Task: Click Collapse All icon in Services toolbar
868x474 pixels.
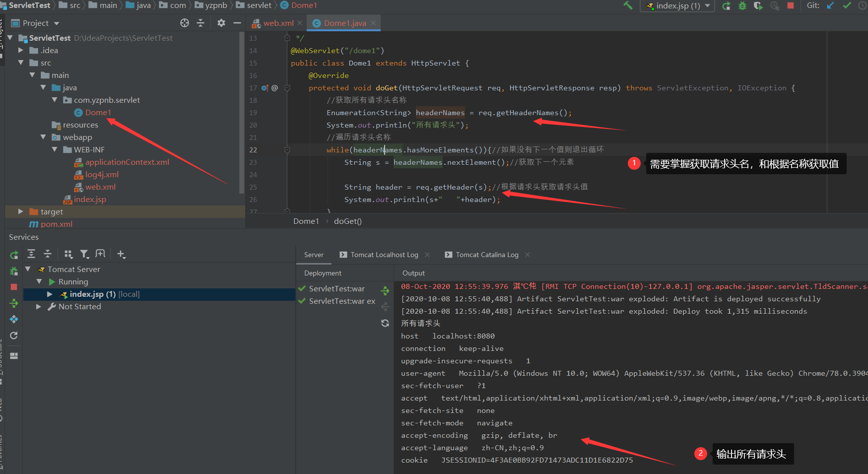Action: 48,254
